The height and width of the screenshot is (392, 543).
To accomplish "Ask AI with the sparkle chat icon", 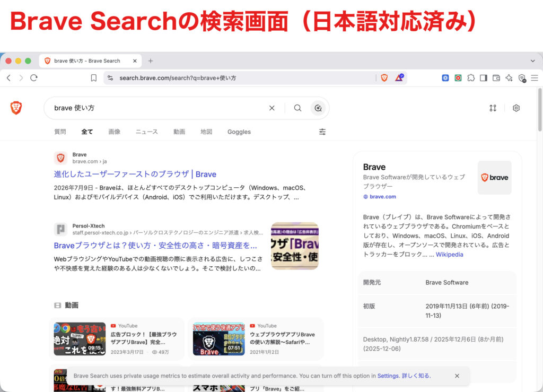I will [318, 108].
